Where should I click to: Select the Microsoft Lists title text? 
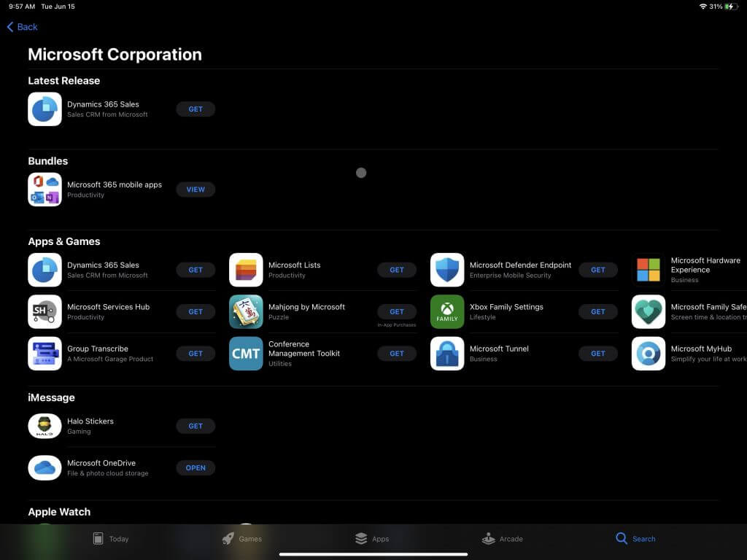tap(295, 265)
